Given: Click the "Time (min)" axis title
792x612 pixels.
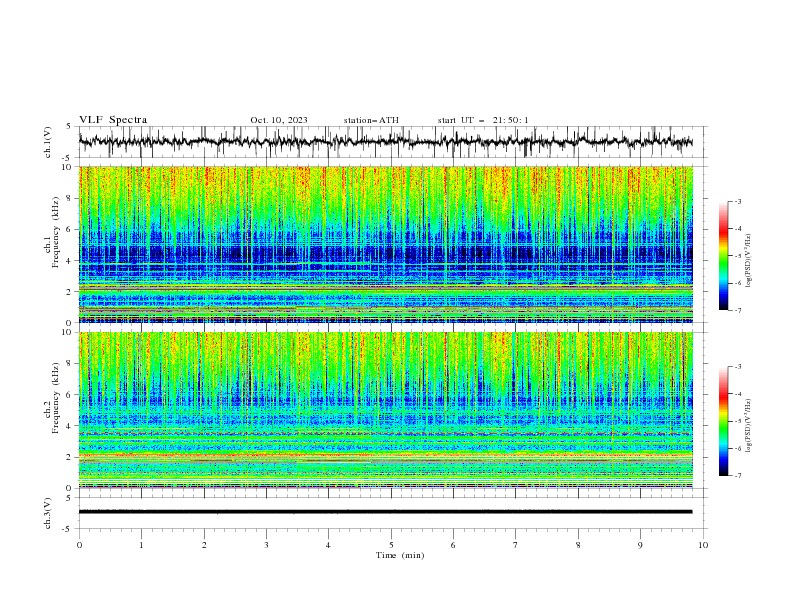Looking at the screenshot, I should click(400, 555).
